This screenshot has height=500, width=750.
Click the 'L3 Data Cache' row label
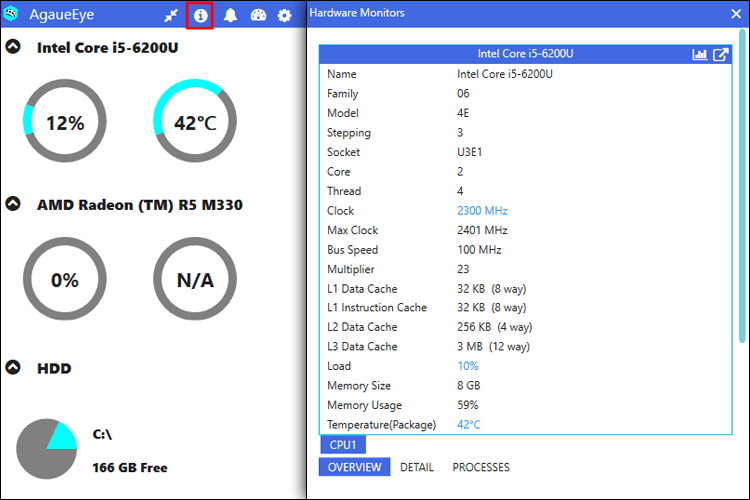click(x=362, y=346)
